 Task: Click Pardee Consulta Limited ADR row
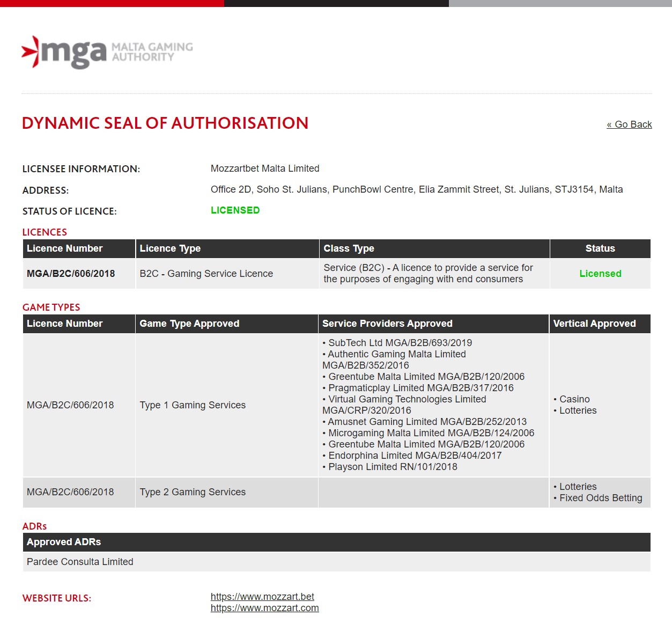tap(337, 562)
